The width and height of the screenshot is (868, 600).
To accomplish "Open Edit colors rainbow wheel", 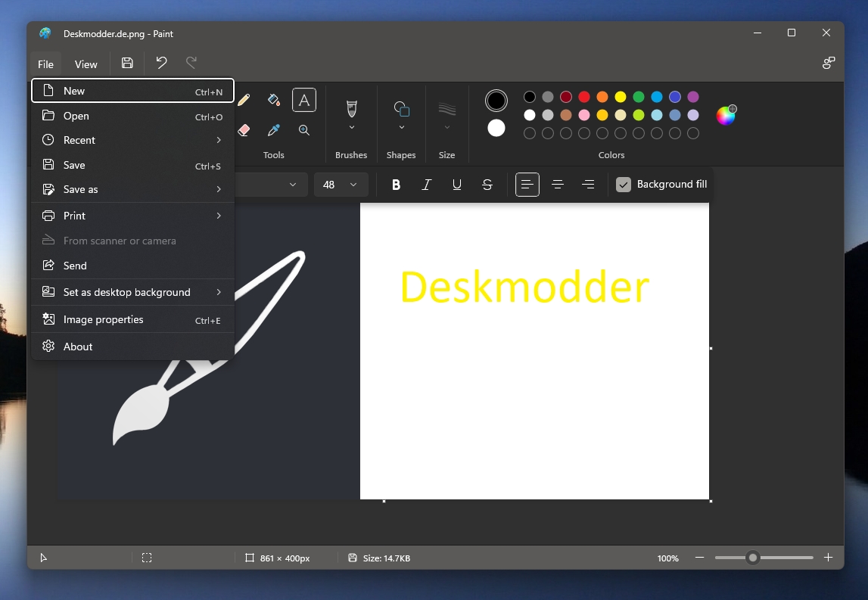I will (726, 115).
